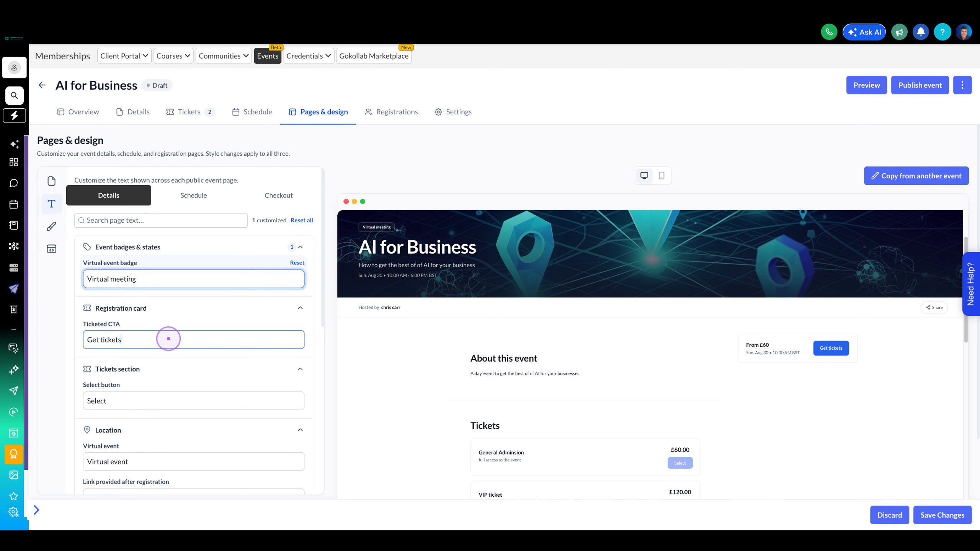Open the page document icon in design panel
This screenshot has width=980, height=551.
[x=52, y=181]
